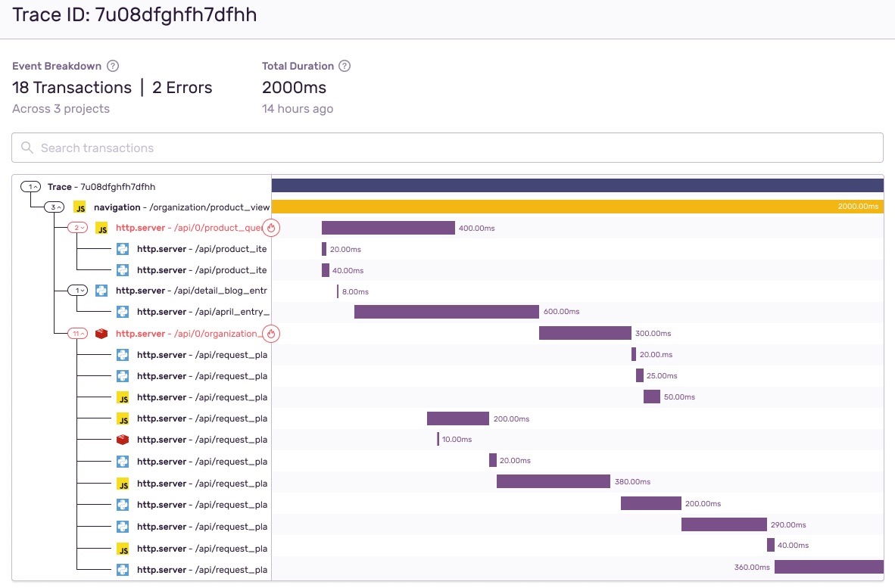The width and height of the screenshot is (895, 588).
Task: Collapse the root Trace node expander
Action: click(29, 186)
